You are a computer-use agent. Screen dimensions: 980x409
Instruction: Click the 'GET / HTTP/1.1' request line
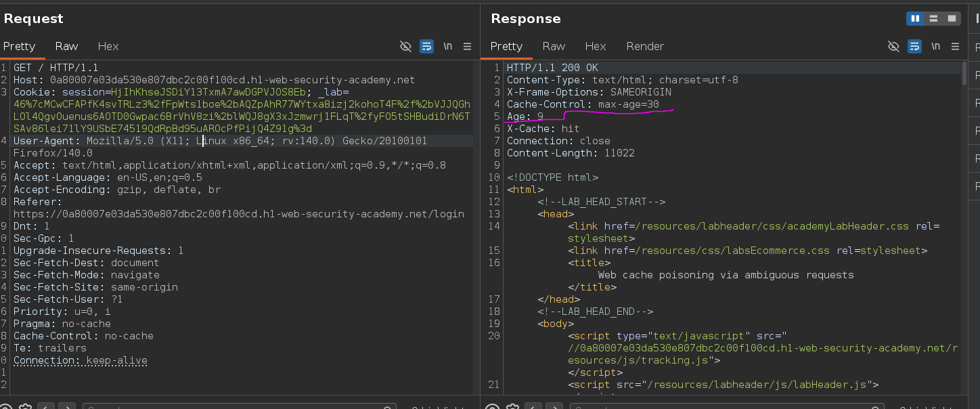55,68
